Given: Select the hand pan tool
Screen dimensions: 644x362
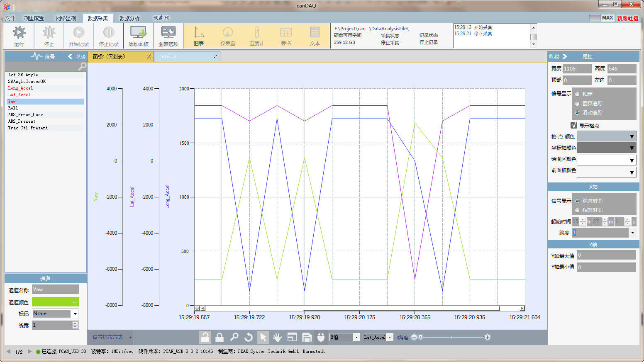Looking at the screenshot, I should 277,337.
